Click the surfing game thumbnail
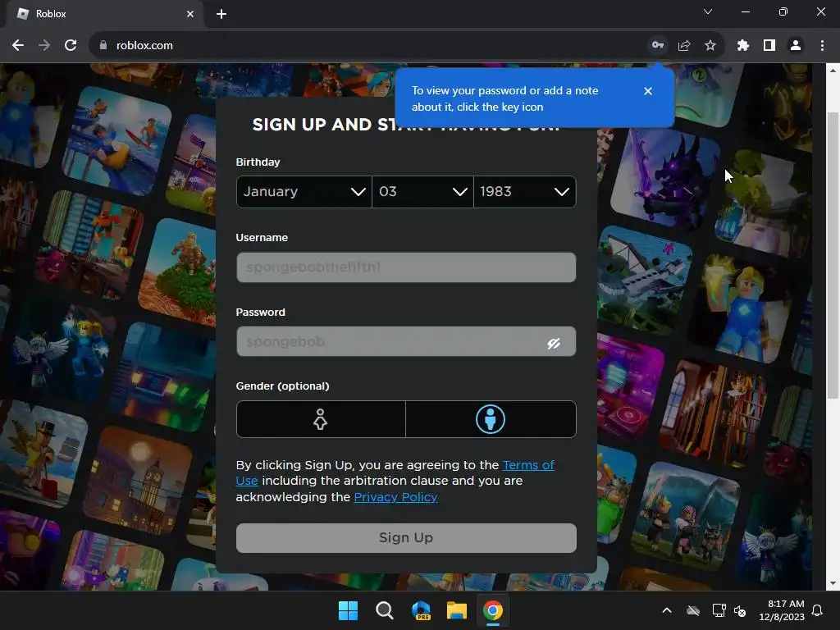Screen dimensions: 840x630 click(117, 140)
